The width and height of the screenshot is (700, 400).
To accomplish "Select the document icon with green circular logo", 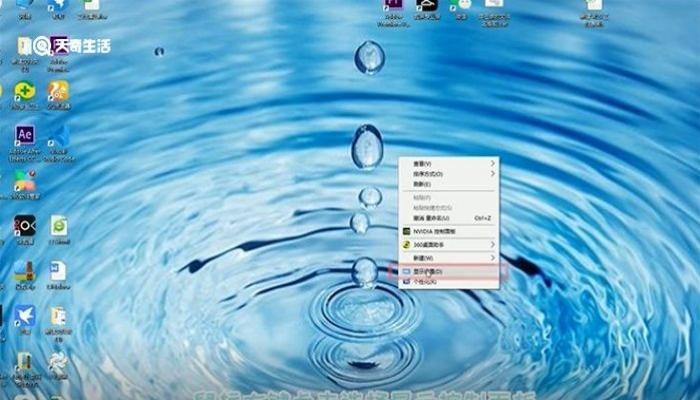I will pos(59,226).
